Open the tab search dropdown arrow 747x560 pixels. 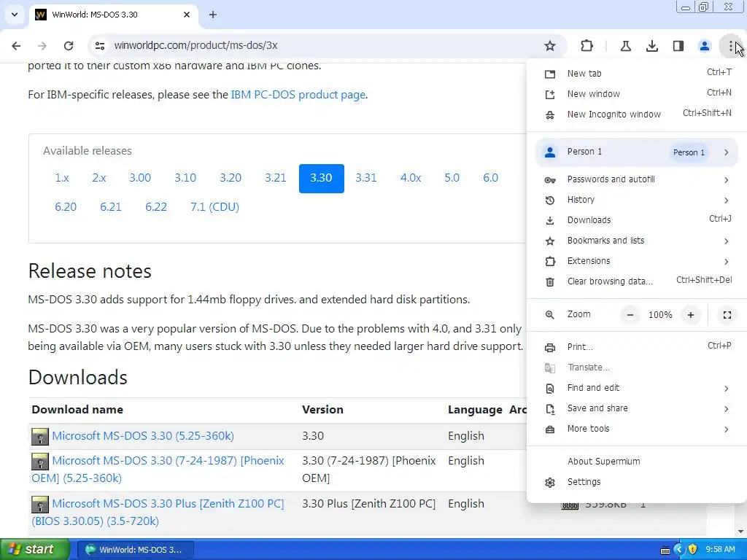[15, 15]
